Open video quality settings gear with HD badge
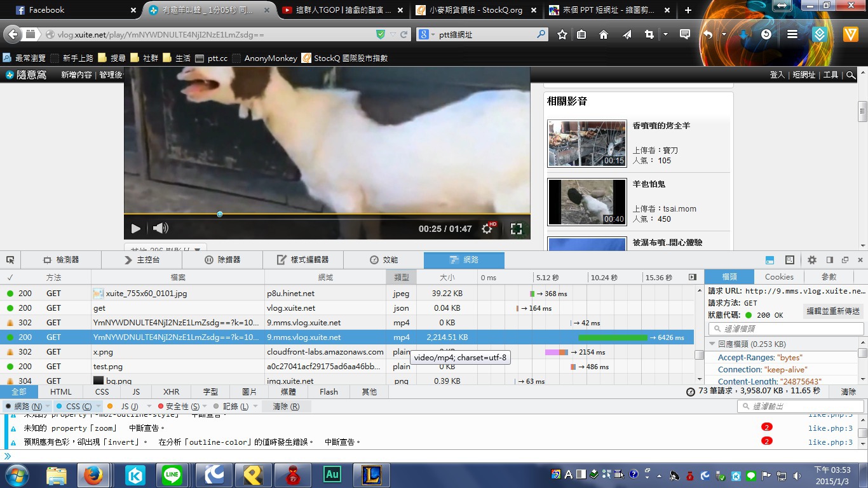The height and width of the screenshot is (488, 868). click(x=487, y=229)
